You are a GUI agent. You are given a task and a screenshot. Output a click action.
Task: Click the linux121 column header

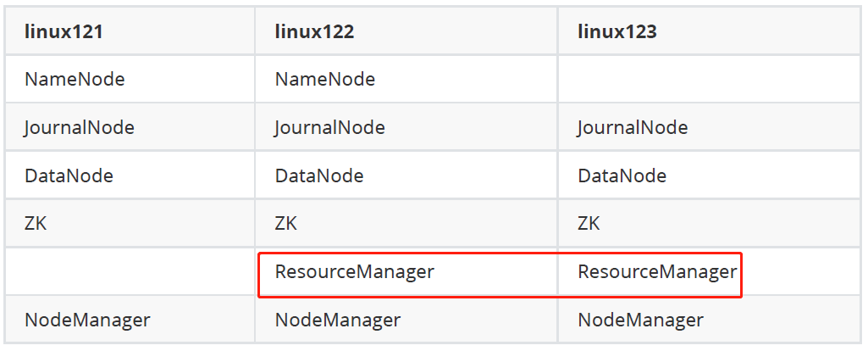64,32
